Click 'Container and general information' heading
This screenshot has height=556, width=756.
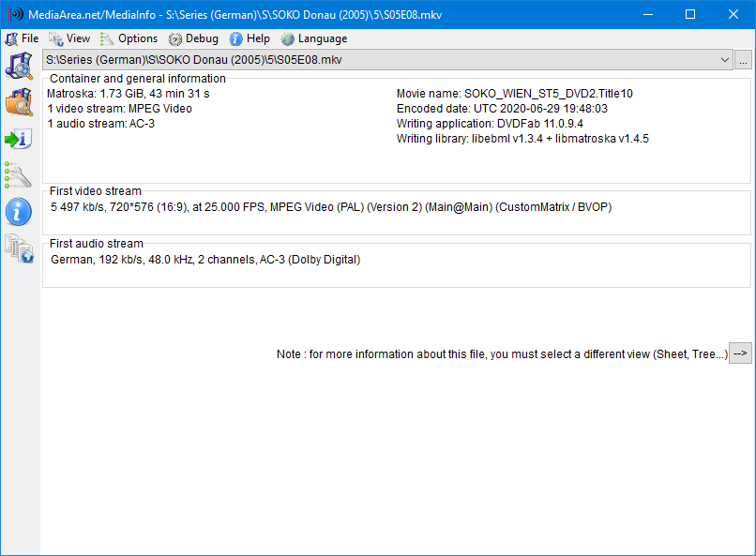point(137,79)
